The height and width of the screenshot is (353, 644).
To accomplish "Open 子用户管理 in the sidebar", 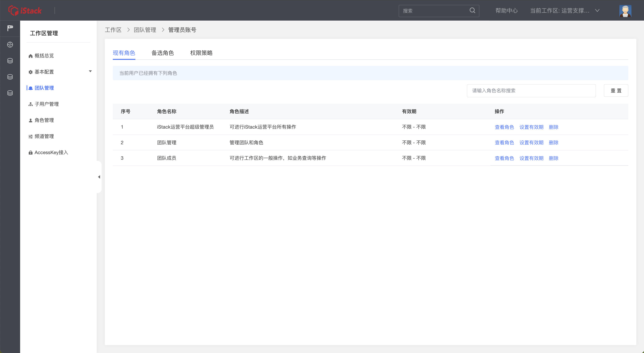I will pos(47,104).
